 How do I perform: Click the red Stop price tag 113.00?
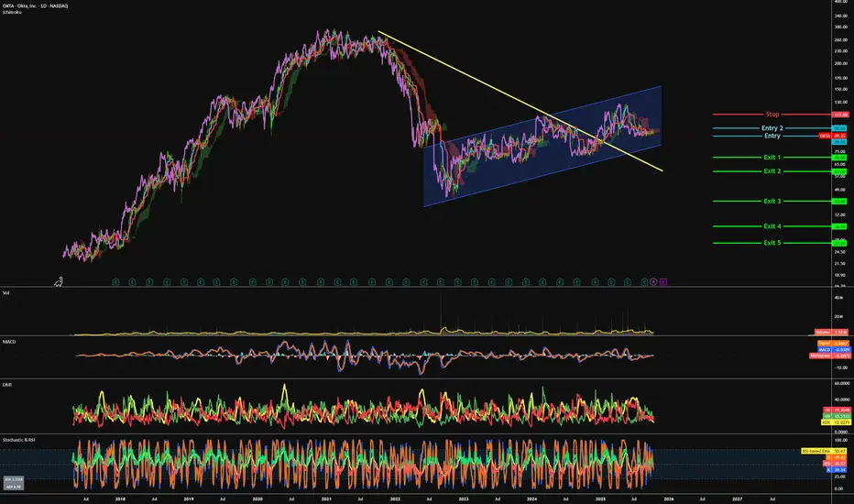(840, 115)
